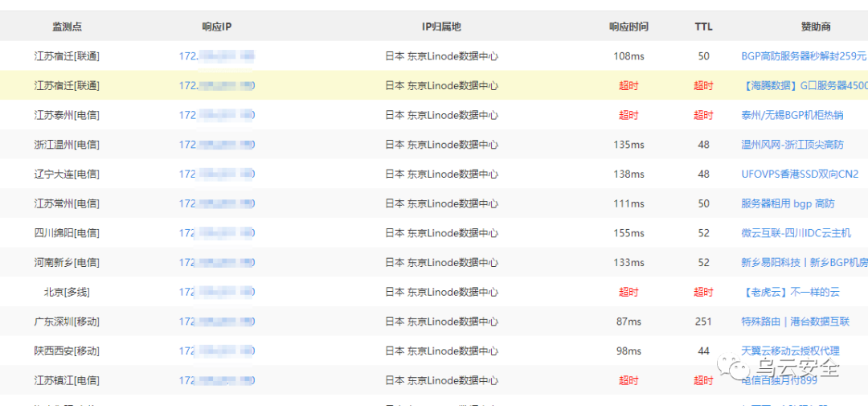Click the 111ms response time value
Screen dimensions: 868x406
click(x=628, y=204)
